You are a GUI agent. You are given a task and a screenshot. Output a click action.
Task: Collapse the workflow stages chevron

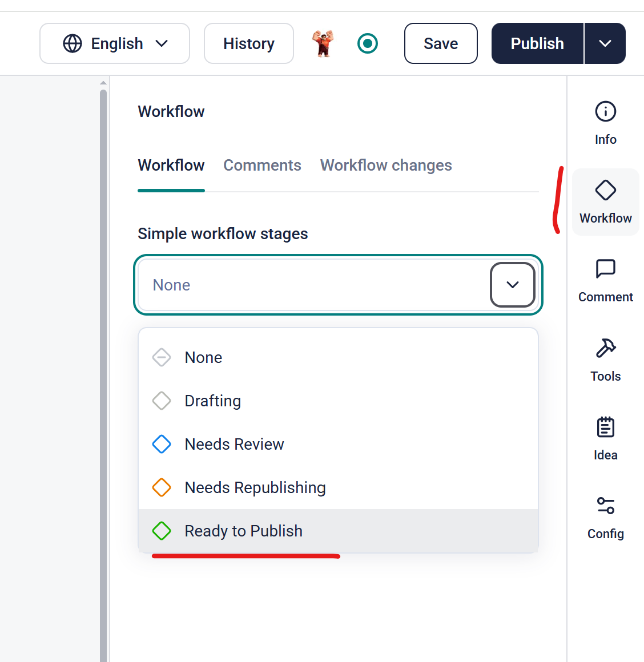coord(512,285)
